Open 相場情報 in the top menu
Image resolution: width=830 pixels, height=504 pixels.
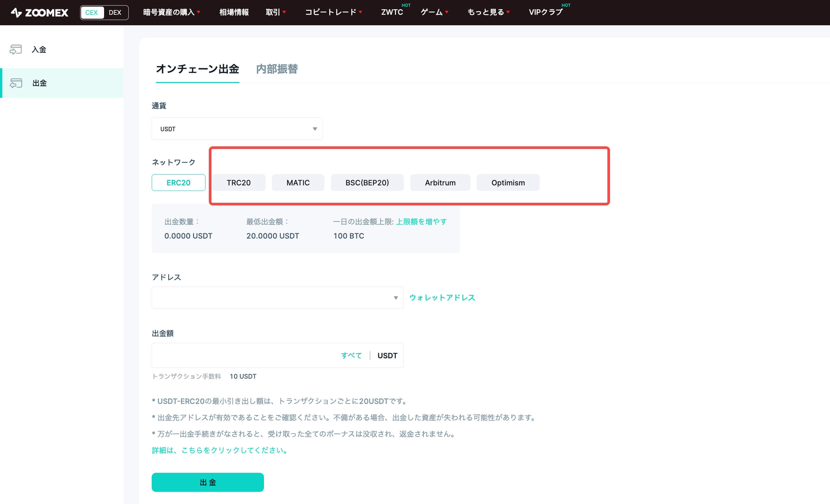[234, 12]
